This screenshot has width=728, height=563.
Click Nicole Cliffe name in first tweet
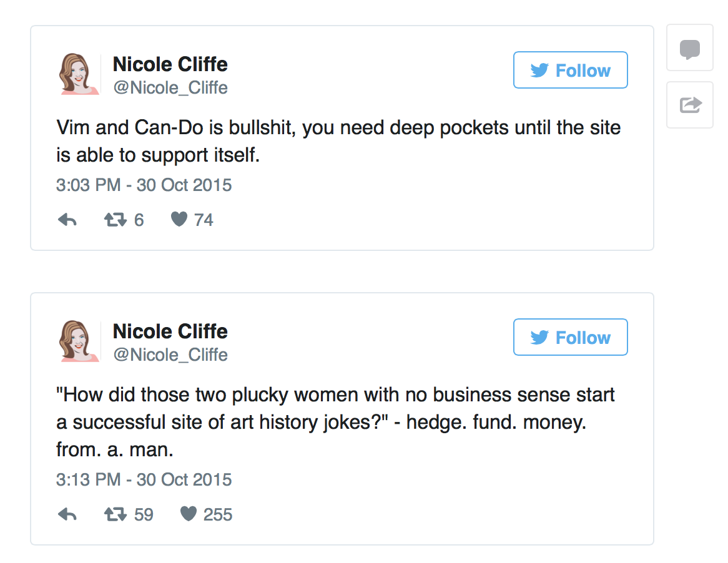pyautogui.click(x=170, y=64)
